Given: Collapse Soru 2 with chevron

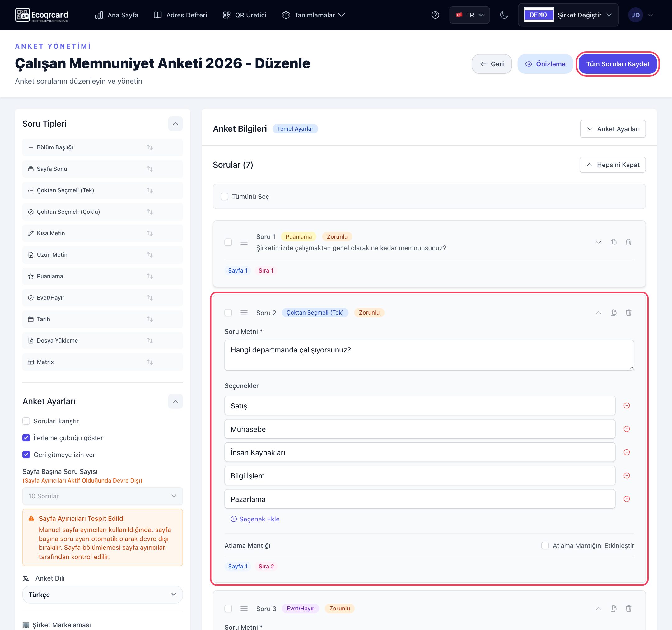Looking at the screenshot, I should point(599,313).
